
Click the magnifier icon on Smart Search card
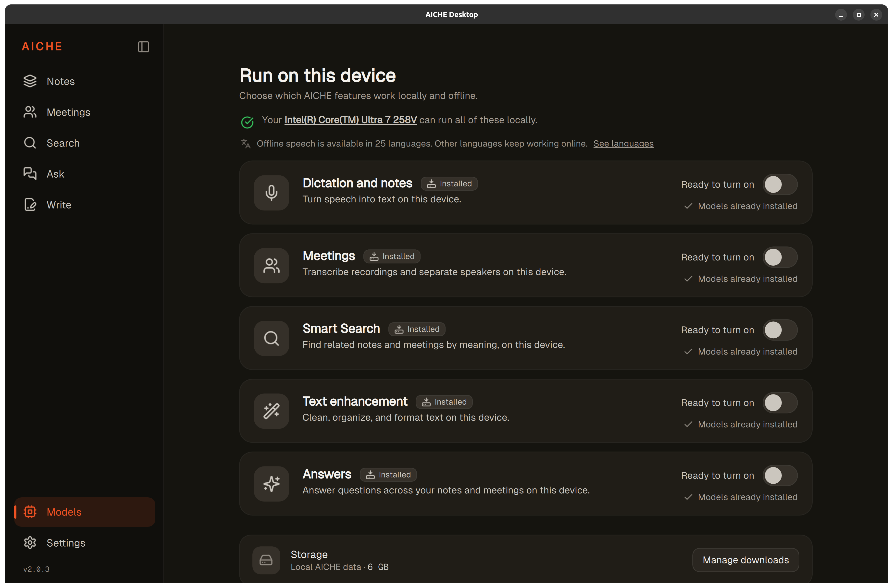click(x=271, y=338)
